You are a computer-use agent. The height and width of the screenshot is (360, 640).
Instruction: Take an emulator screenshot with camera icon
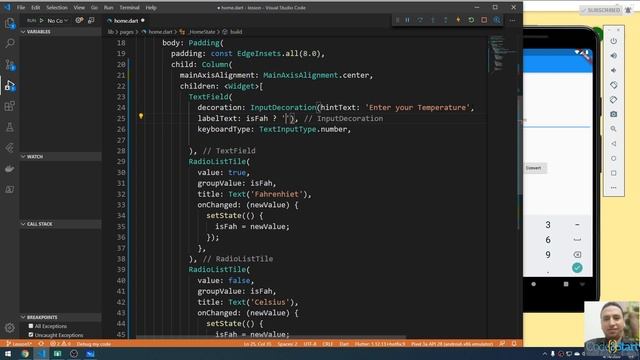pyautogui.click(x=613, y=114)
